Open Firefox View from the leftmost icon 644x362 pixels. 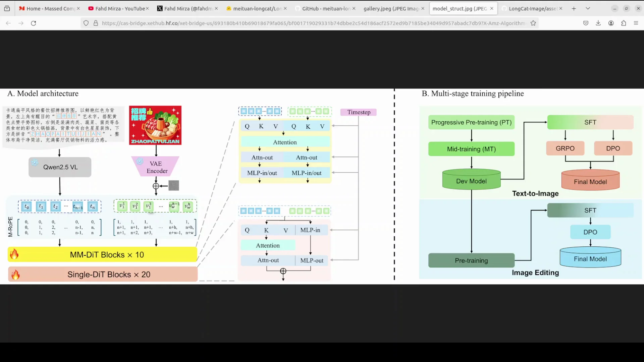click(x=7, y=8)
